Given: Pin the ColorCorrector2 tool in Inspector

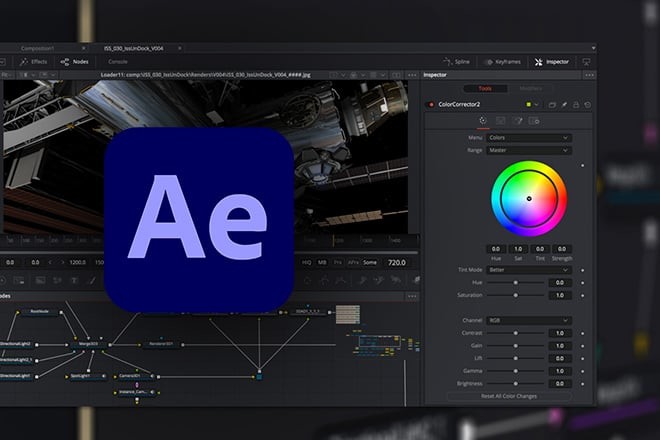Looking at the screenshot, I should click(x=564, y=104).
